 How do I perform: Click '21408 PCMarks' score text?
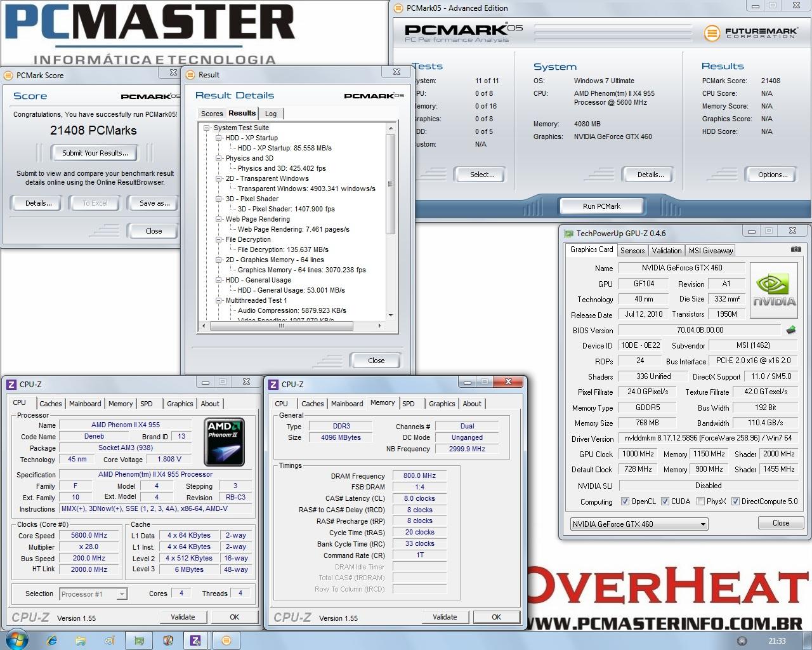(93, 130)
